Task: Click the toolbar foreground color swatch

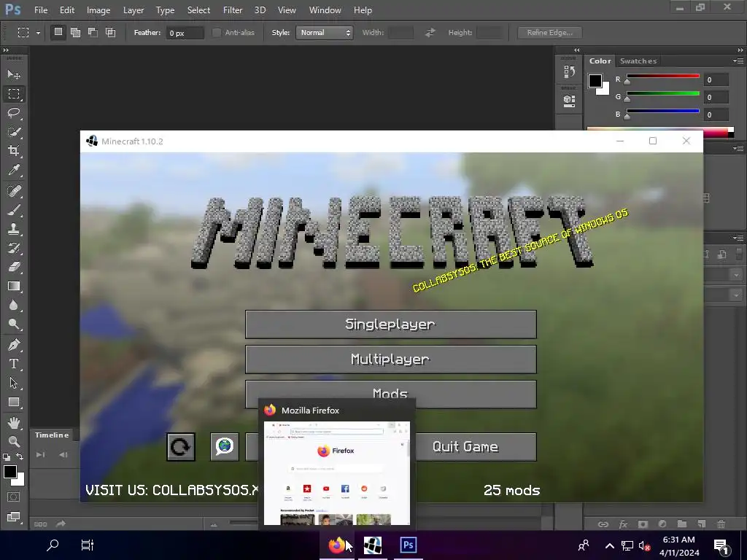Action: coord(10,472)
